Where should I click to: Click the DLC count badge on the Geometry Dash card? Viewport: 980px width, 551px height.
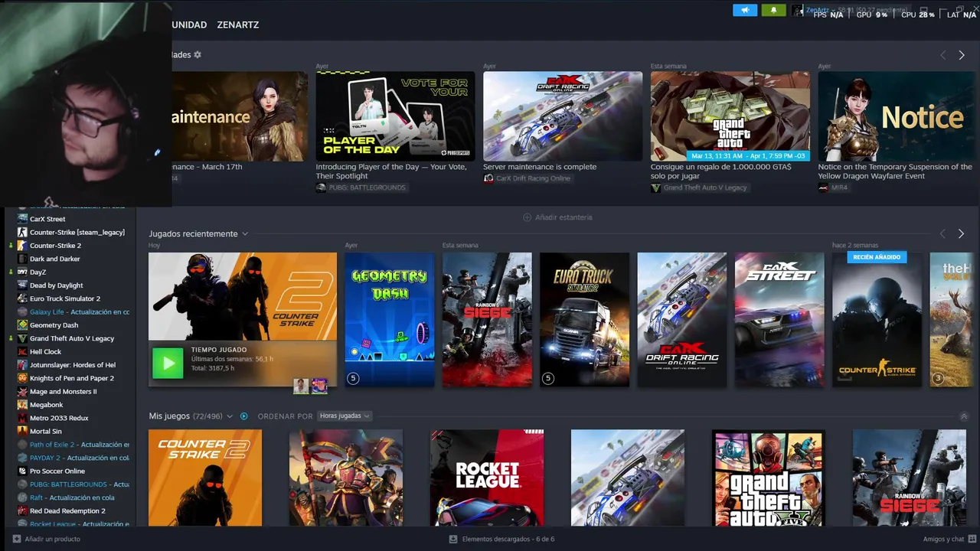(x=353, y=378)
